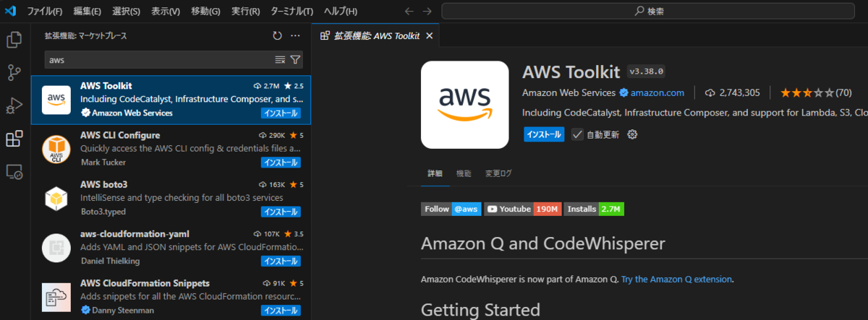The height and width of the screenshot is (320, 868).
Task: Select the AWS boto3 title
Action: click(x=103, y=184)
